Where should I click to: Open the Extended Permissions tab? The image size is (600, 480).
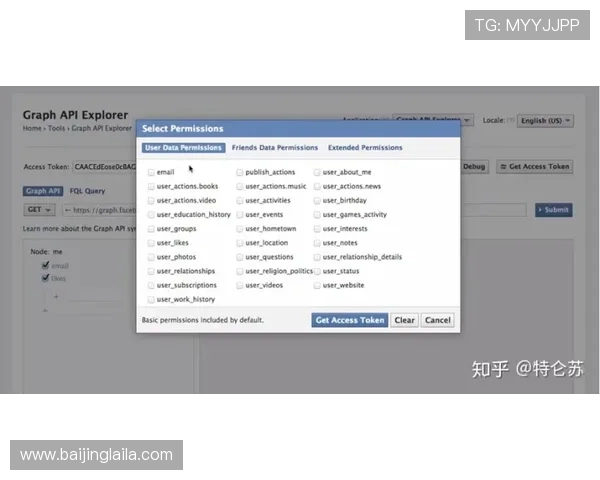365,148
